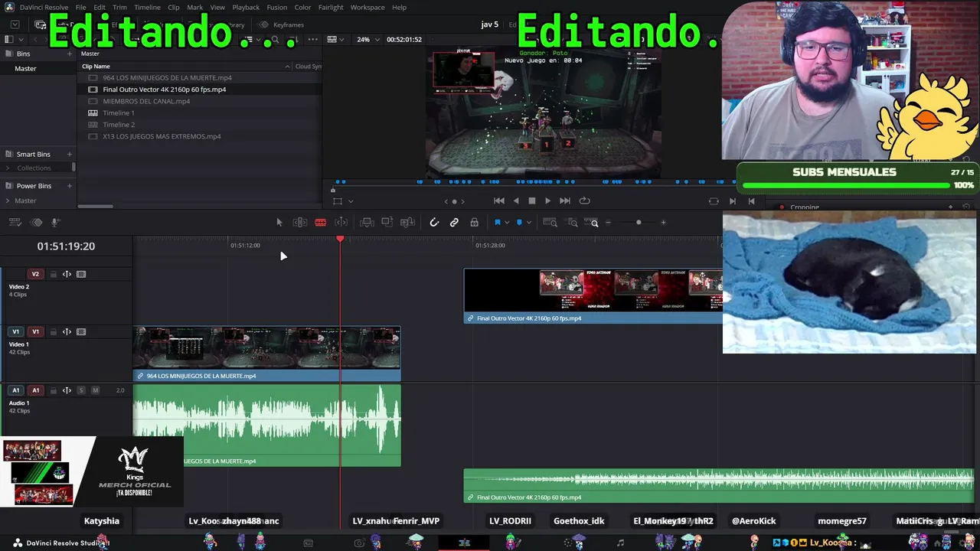Open the viewer transform overlay dropdown
980x551 pixels.
[351, 201]
